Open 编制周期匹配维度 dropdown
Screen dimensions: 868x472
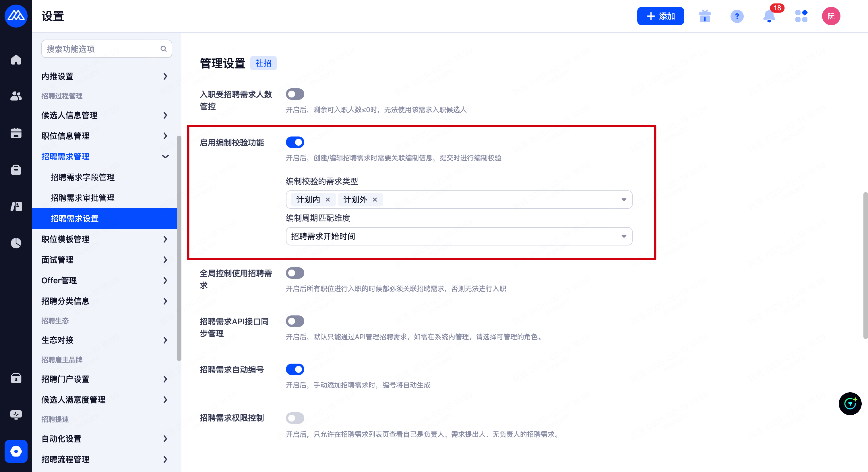click(459, 236)
